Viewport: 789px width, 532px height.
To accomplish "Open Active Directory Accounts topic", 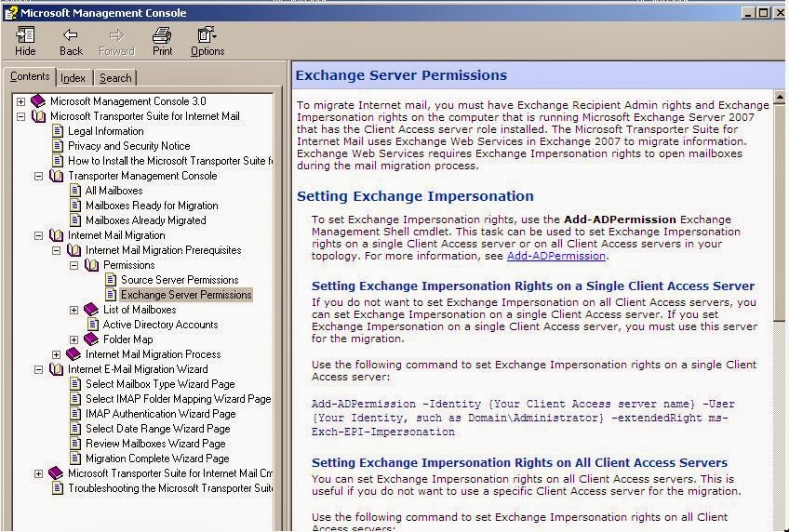I will click(160, 325).
